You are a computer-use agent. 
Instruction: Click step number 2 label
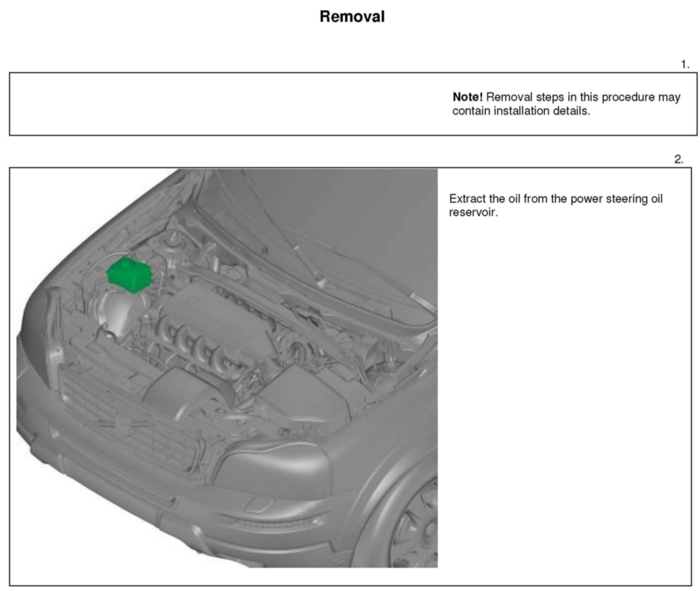coord(679,159)
